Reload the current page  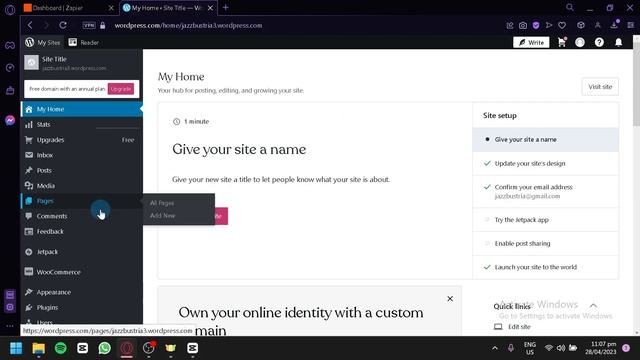point(63,25)
